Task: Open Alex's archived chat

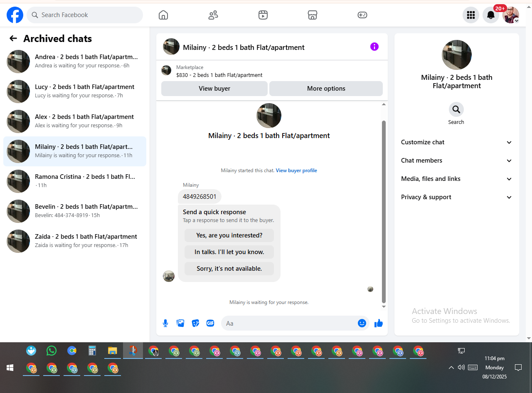Action: click(x=75, y=121)
